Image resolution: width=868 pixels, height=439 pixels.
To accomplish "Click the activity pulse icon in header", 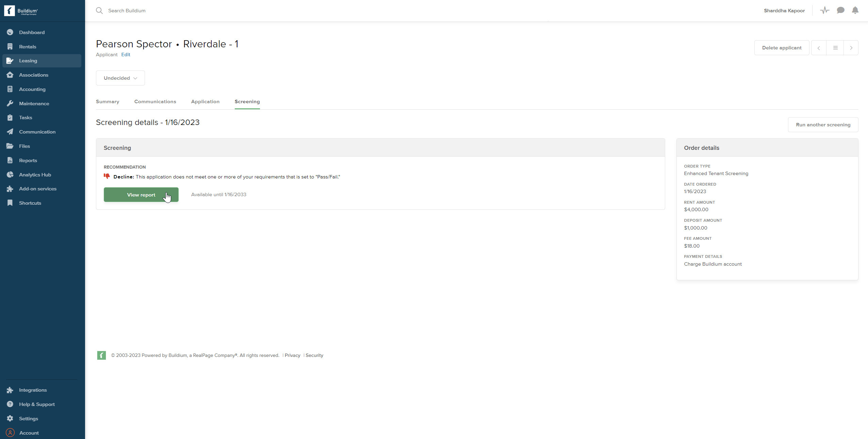I will 825,11.
